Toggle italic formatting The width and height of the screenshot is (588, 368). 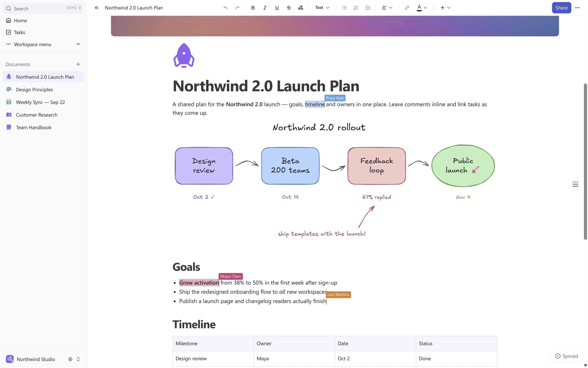[x=265, y=8]
